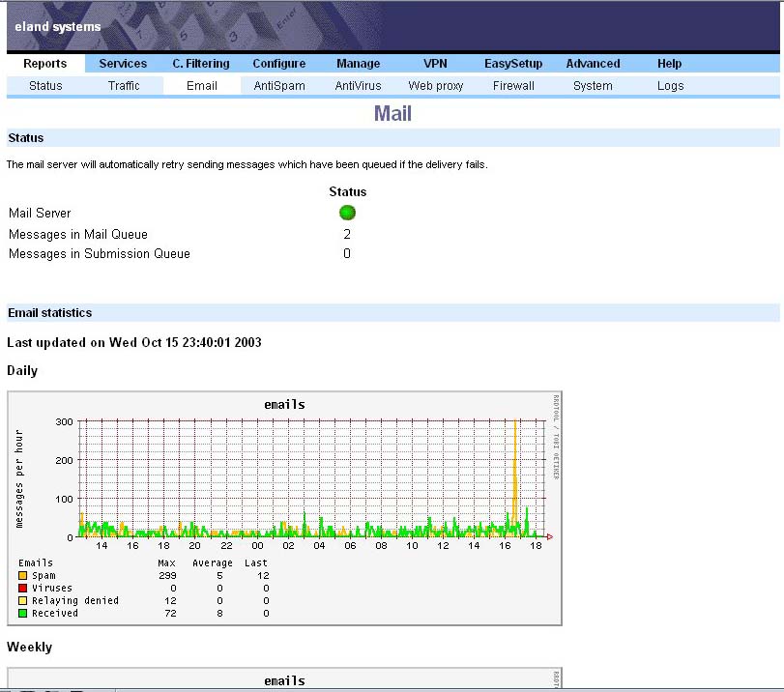Viewport: 784px width, 692px height.
Task: Click the red Viruses legend swatch
Action: 22,588
